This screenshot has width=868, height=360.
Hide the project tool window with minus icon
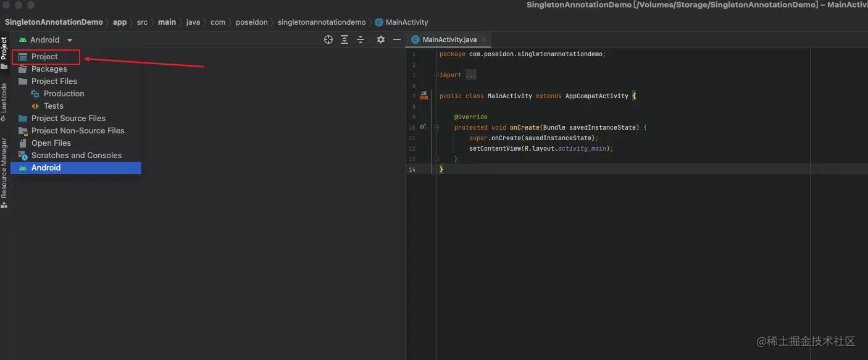coord(397,40)
